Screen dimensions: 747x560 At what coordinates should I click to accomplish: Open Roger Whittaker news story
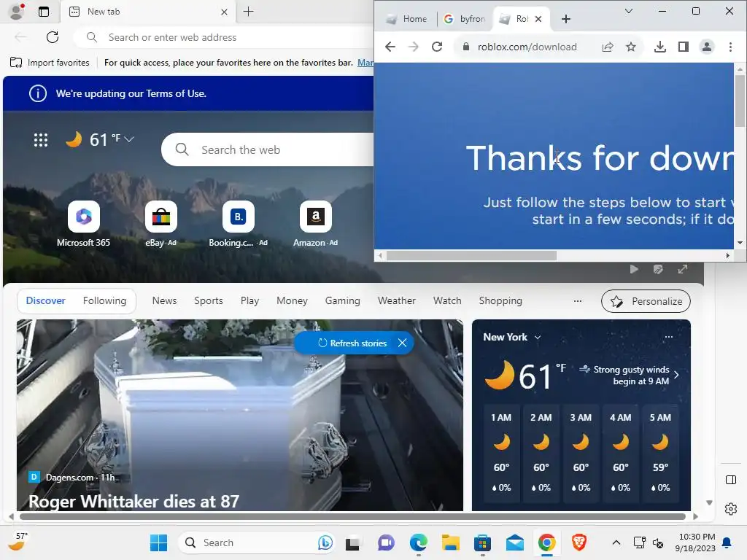click(x=134, y=501)
